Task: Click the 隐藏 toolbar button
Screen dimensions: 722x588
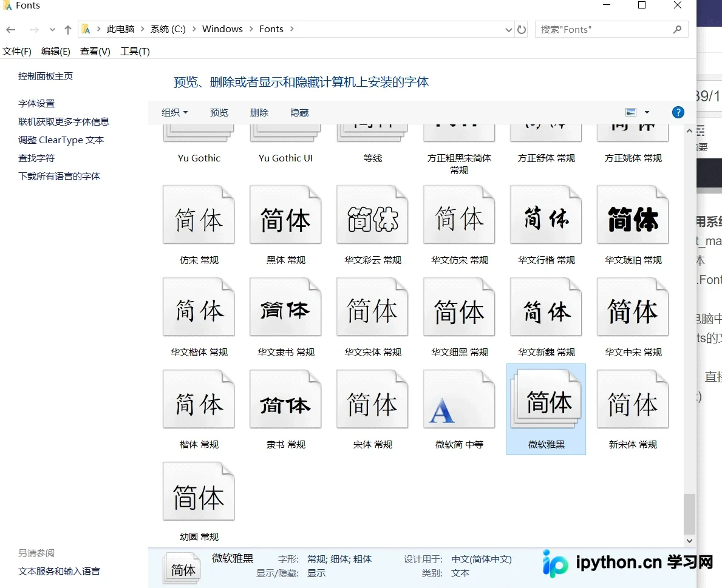Action: pos(299,113)
